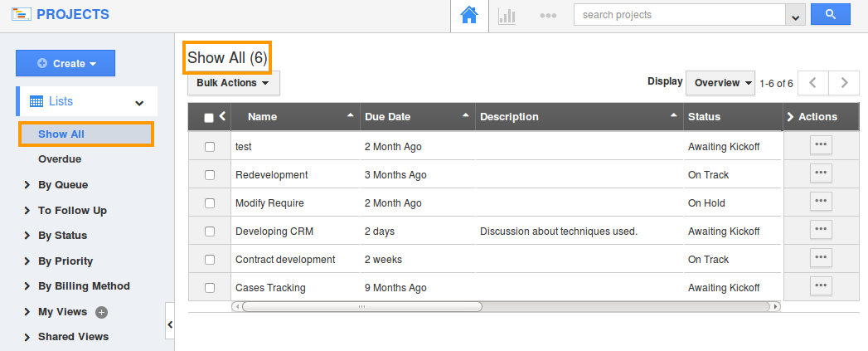Sort by Description column arrow
This screenshot has height=351, width=868.
click(674, 115)
